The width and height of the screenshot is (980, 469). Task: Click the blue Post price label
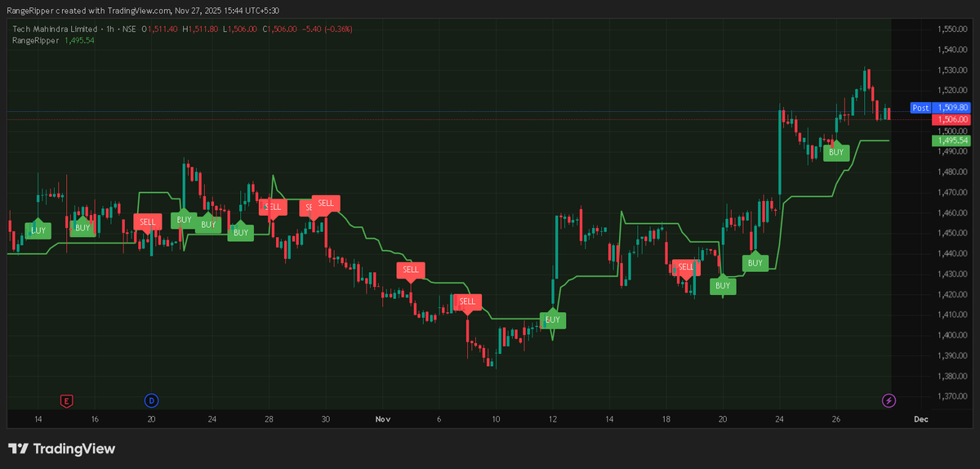[x=920, y=108]
